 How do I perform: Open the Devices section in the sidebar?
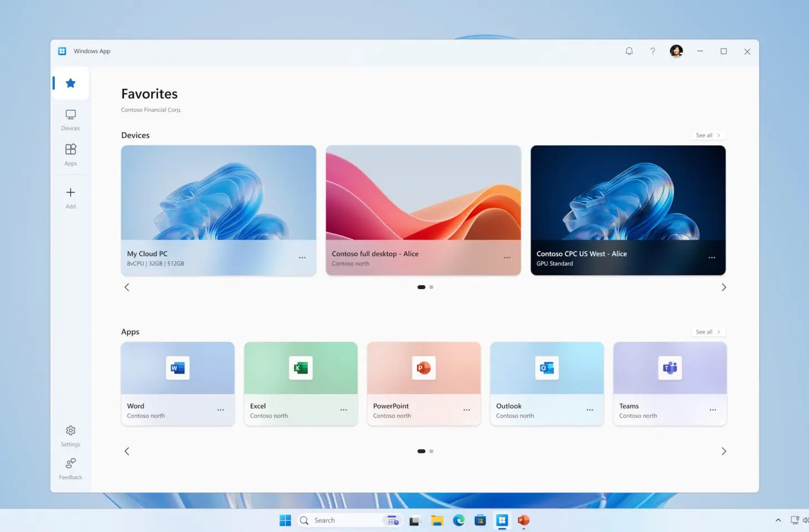pos(70,119)
